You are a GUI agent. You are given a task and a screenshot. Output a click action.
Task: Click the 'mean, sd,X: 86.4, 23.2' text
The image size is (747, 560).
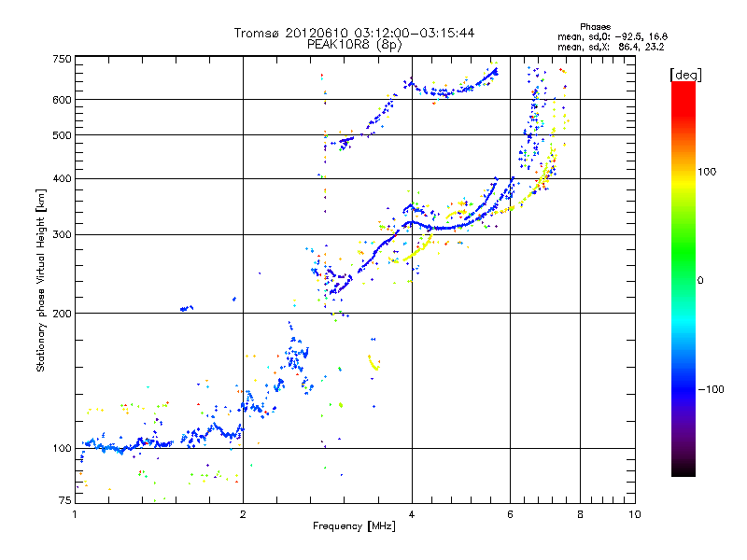611,47
